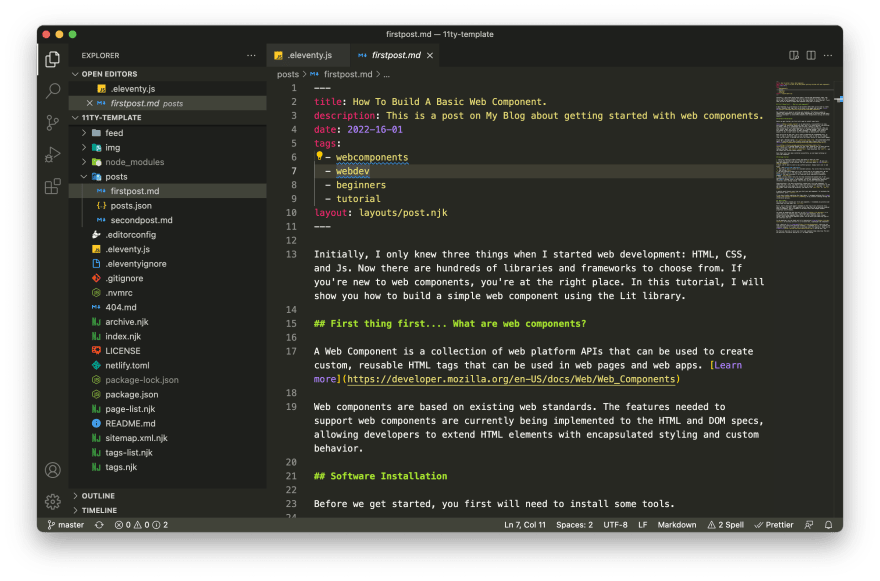
Task: Change indentation via Spaces: 2
Action: click(x=574, y=525)
